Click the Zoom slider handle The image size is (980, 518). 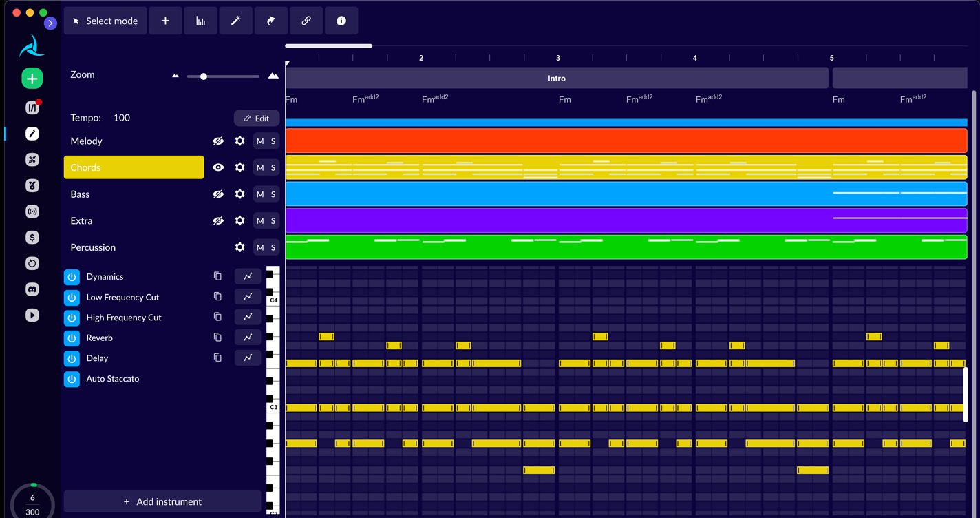coord(204,76)
